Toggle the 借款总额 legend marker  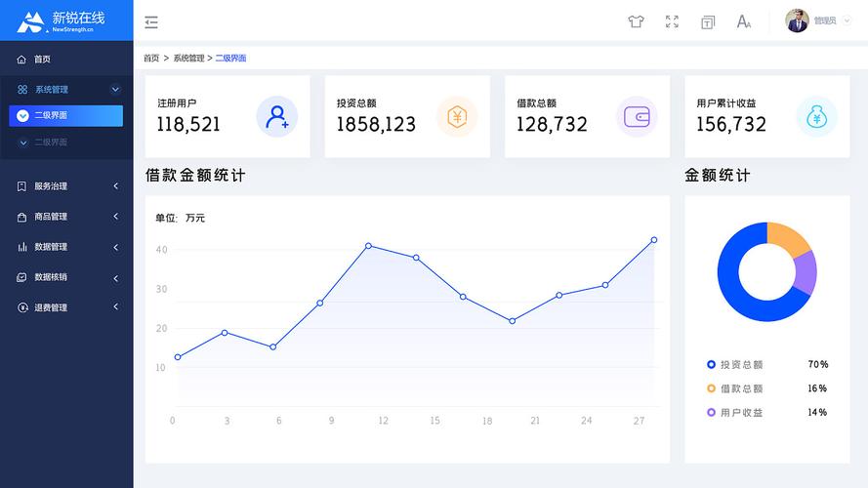click(712, 388)
